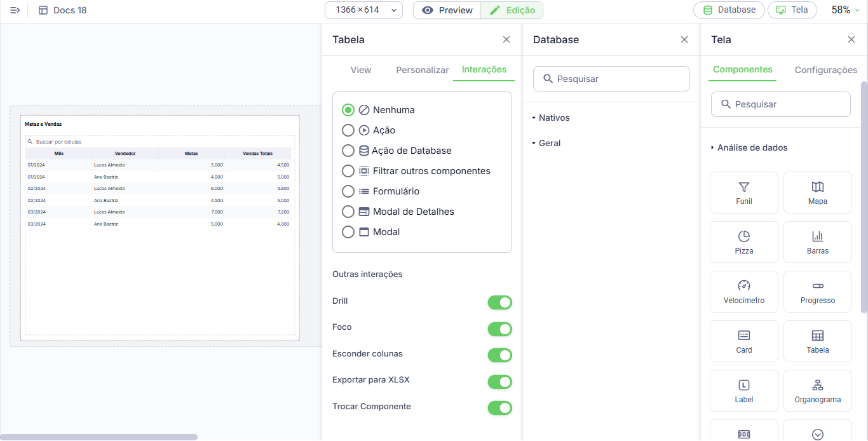
Task: Click the Database panel search field
Action: click(611, 79)
